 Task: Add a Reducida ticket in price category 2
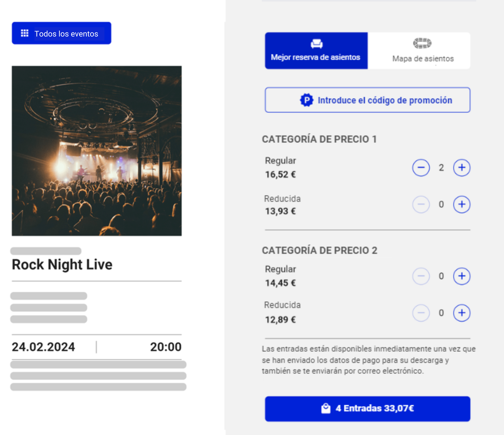(x=461, y=313)
